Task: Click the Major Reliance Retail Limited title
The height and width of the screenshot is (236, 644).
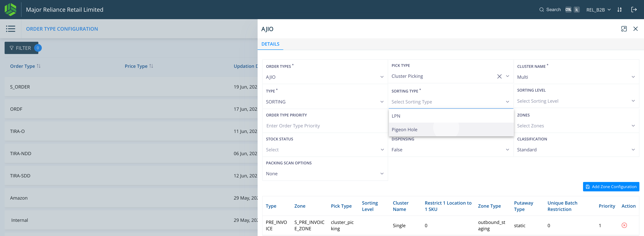Action: (65, 10)
